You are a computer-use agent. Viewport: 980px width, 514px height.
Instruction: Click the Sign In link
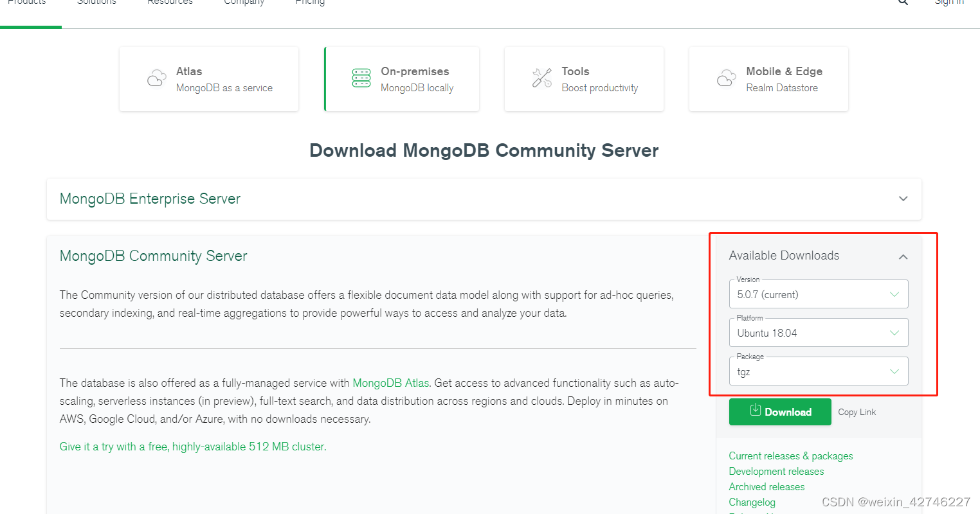[x=949, y=3]
